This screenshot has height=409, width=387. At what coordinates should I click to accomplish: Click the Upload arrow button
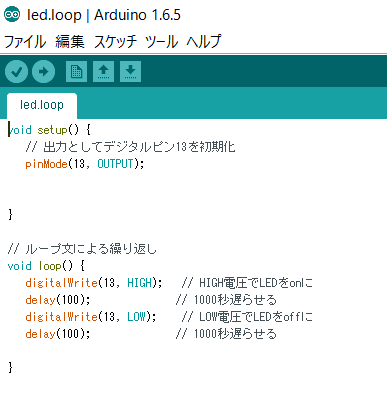pyautogui.click(x=44, y=71)
